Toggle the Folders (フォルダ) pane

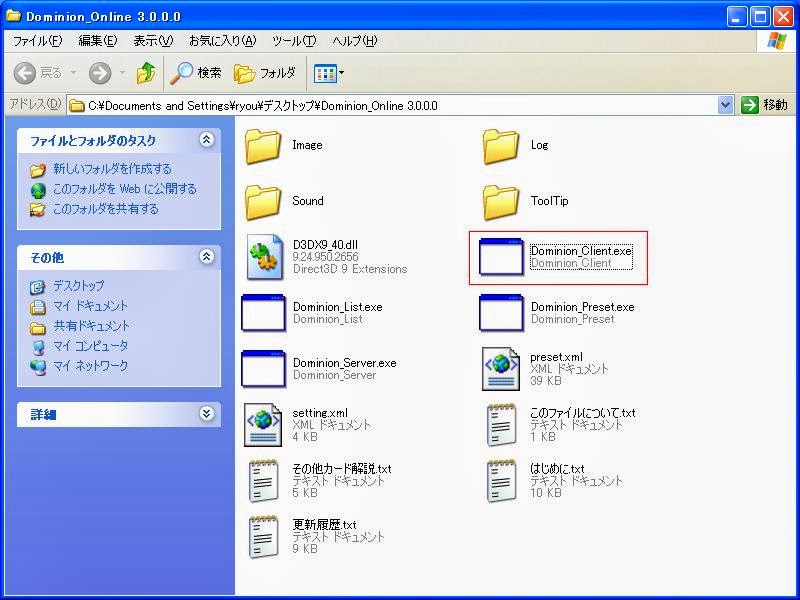click(265, 73)
